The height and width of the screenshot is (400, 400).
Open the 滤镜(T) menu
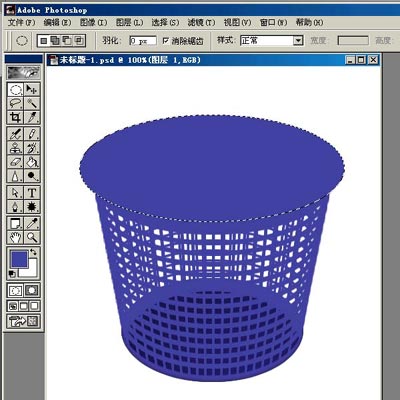pyautogui.click(x=201, y=22)
